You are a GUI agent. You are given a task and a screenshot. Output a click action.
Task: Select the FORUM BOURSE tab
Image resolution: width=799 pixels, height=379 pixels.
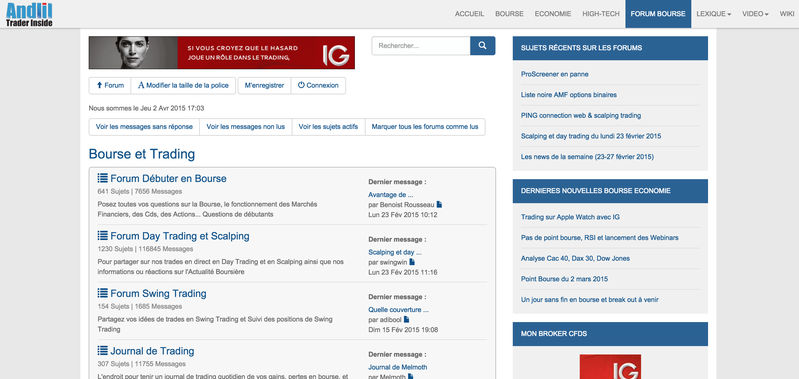tap(658, 14)
